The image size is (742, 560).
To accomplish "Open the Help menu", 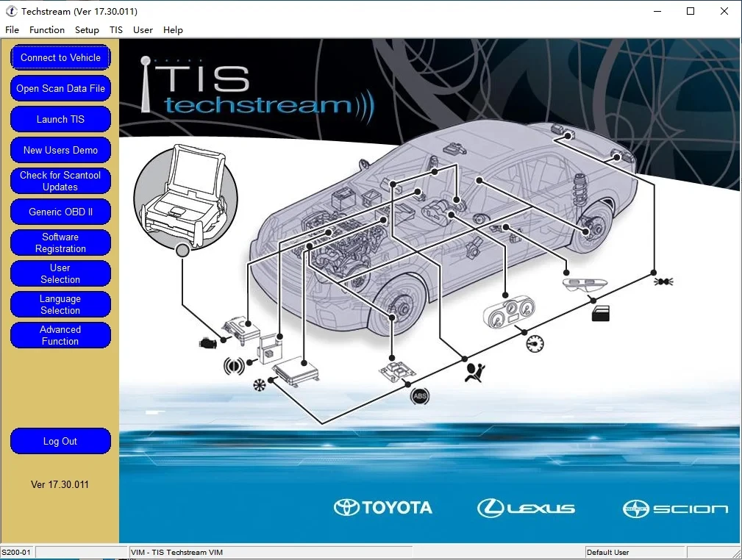I will point(173,30).
